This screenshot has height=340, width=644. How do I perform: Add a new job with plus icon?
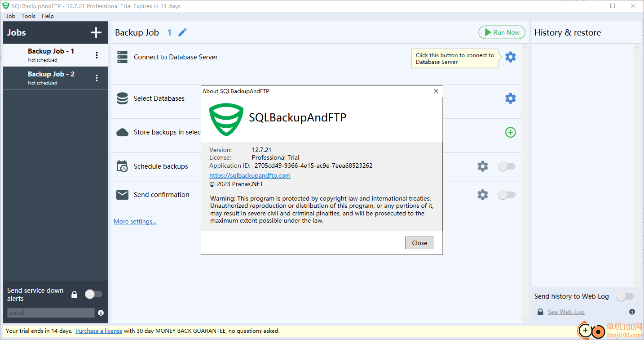[x=96, y=32]
